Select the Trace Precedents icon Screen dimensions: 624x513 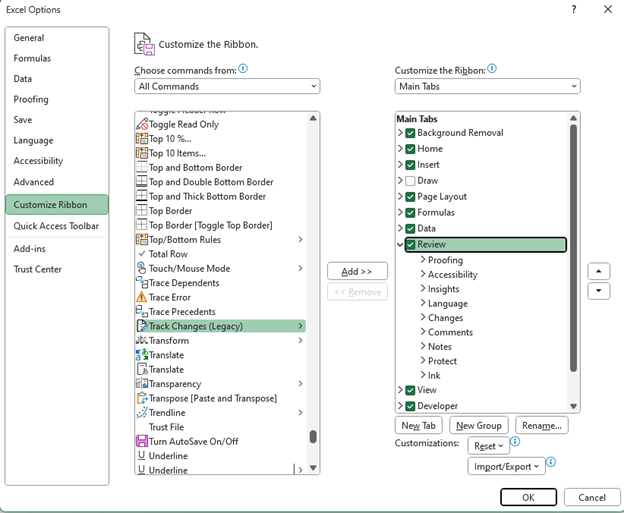142,312
